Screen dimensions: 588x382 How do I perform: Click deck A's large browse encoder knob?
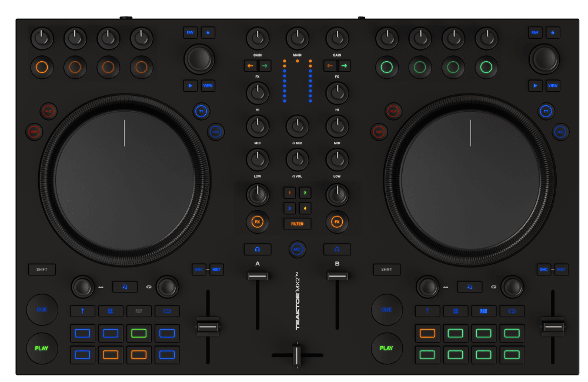[199, 59]
